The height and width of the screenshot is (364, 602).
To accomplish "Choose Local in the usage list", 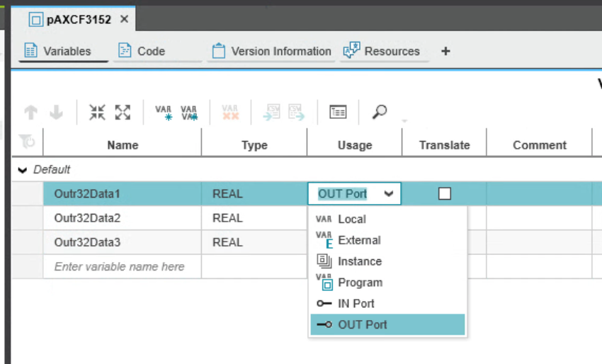I will click(387, 219).
